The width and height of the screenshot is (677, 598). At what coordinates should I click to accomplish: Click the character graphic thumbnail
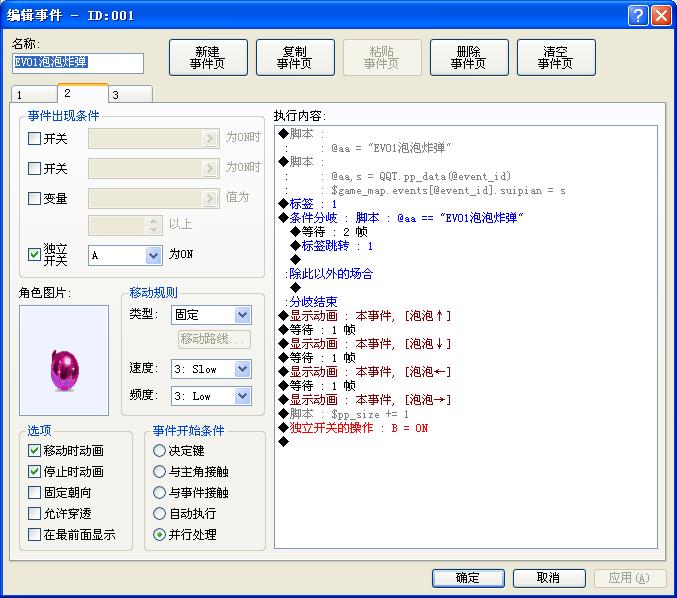[64, 361]
